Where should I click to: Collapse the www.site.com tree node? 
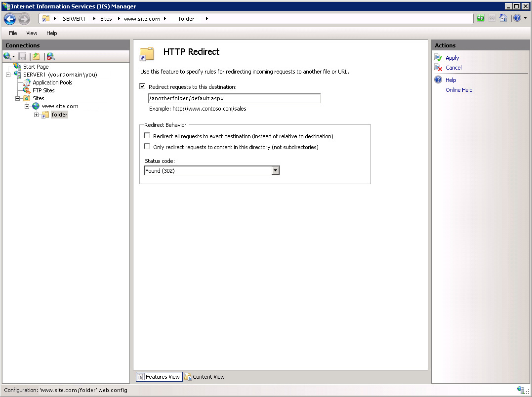pyautogui.click(x=27, y=107)
